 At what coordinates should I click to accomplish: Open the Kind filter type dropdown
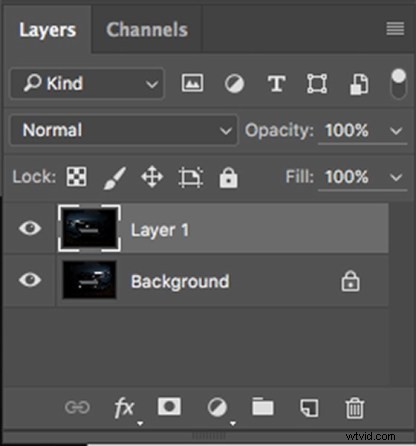tap(87, 83)
